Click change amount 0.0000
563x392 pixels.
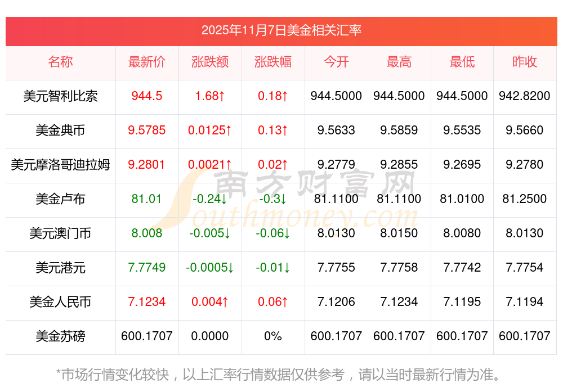tap(209, 336)
